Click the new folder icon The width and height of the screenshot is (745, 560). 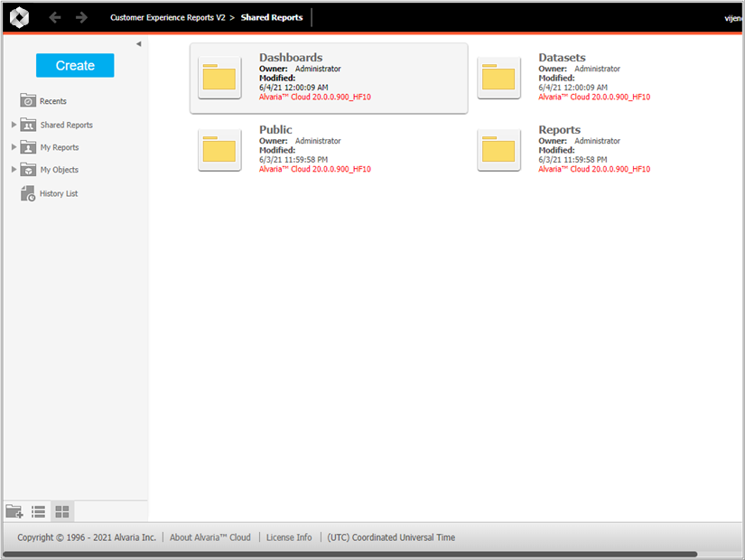14,512
